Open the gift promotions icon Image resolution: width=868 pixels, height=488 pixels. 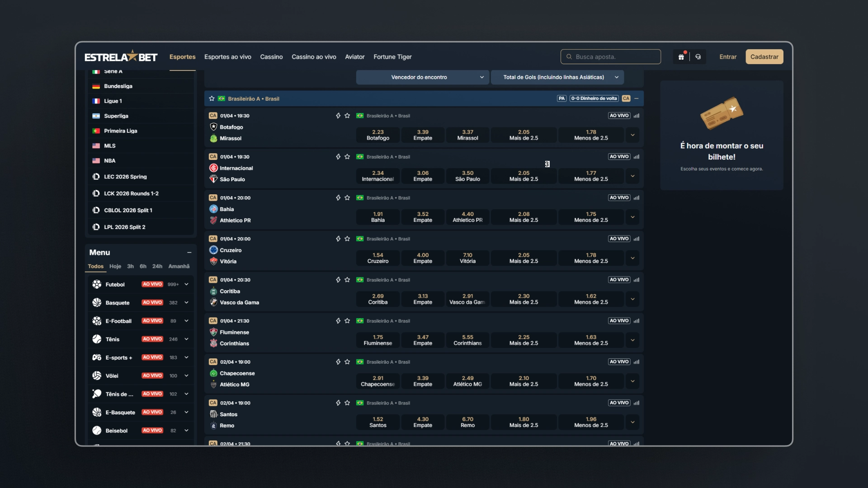click(681, 57)
